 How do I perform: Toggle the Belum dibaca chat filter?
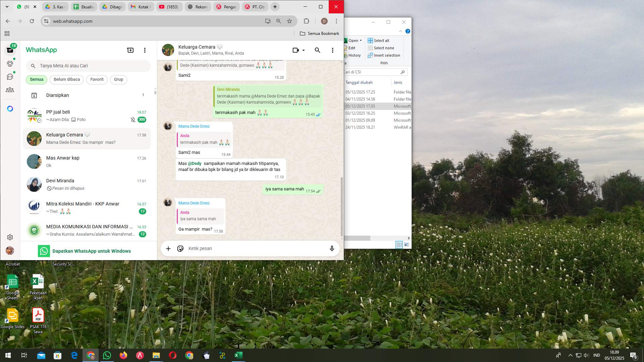pyautogui.click(x=66, y=79)
